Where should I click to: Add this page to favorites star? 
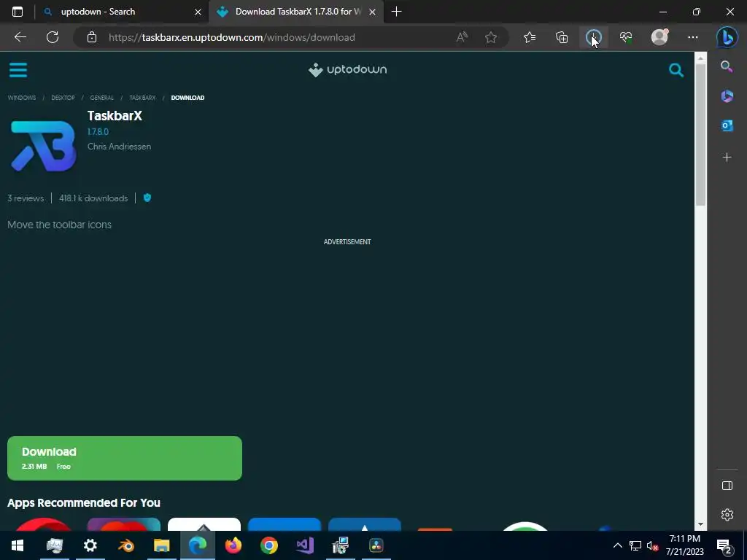coord(491,37)
